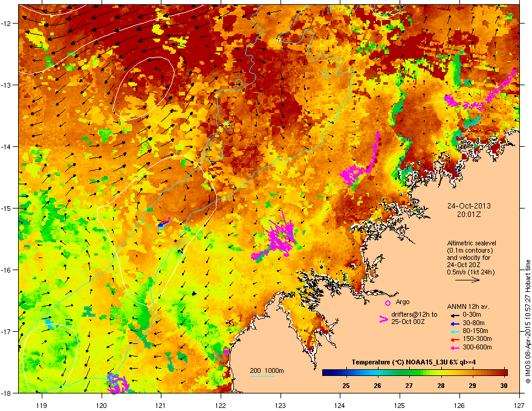Click the '0-30m' depth label
The image size is (532, 411).
click(x=472, y=315)
